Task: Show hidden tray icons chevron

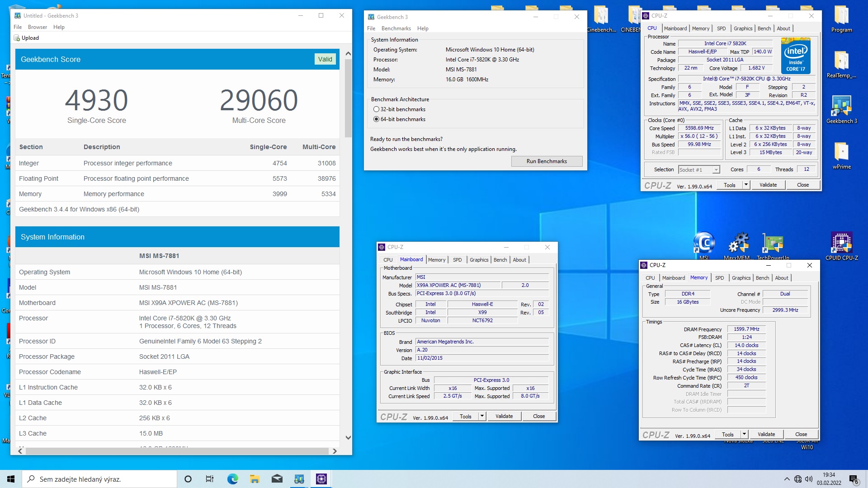Action: coord(787,479)
